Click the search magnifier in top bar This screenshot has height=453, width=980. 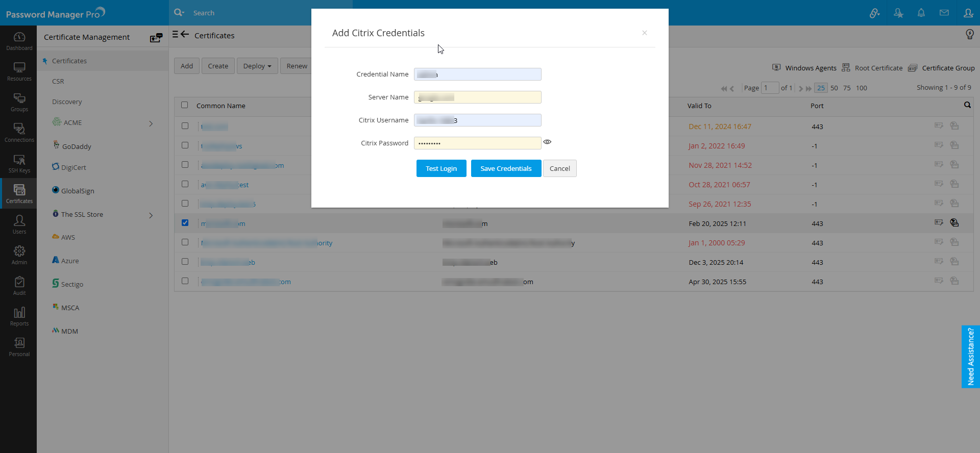pos(179,13)
